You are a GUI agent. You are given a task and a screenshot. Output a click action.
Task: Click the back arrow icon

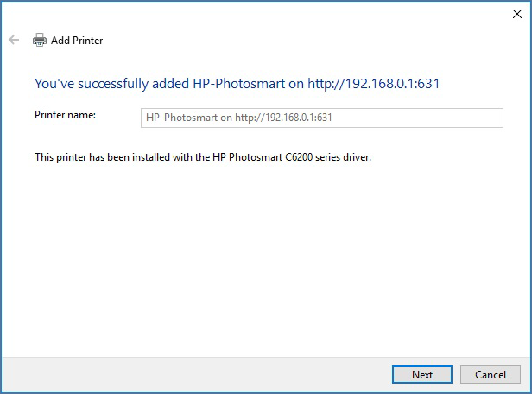coord(13,40)
